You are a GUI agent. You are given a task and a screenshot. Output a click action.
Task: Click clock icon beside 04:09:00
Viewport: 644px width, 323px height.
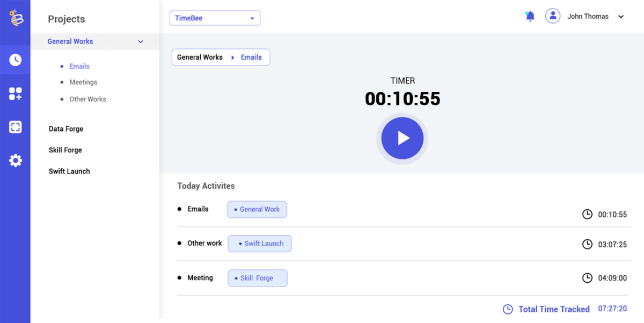click(588, 278)
